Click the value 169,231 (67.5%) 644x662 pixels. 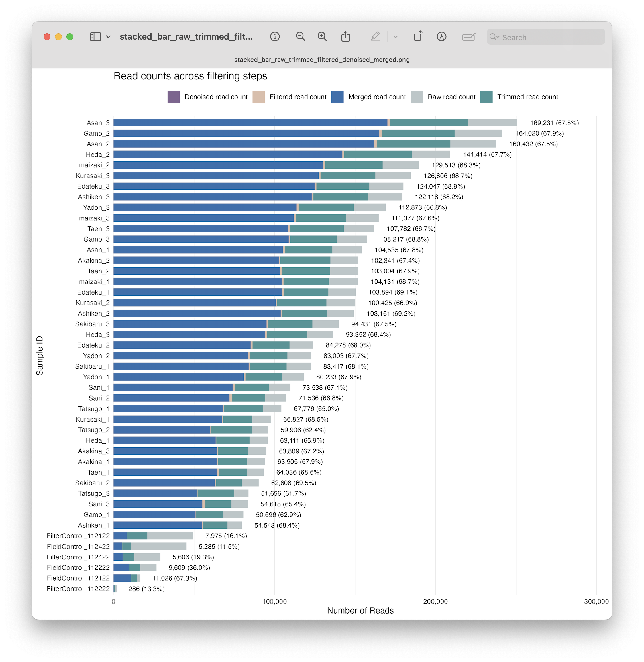point(554,123)
